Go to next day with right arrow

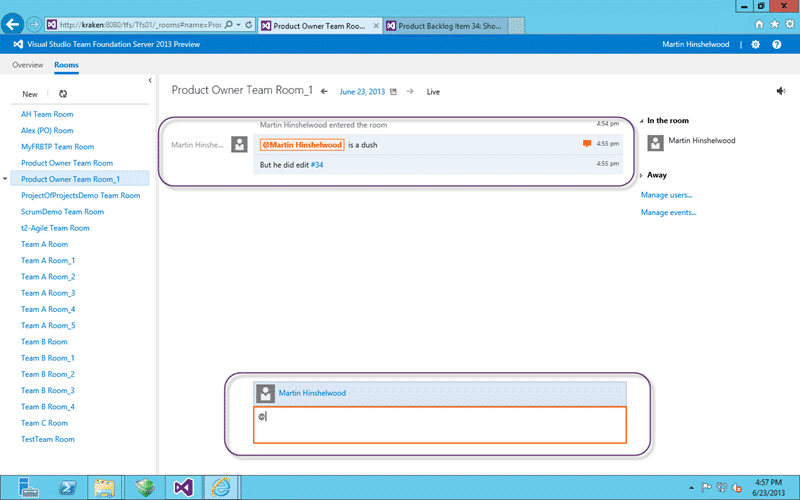410,92
